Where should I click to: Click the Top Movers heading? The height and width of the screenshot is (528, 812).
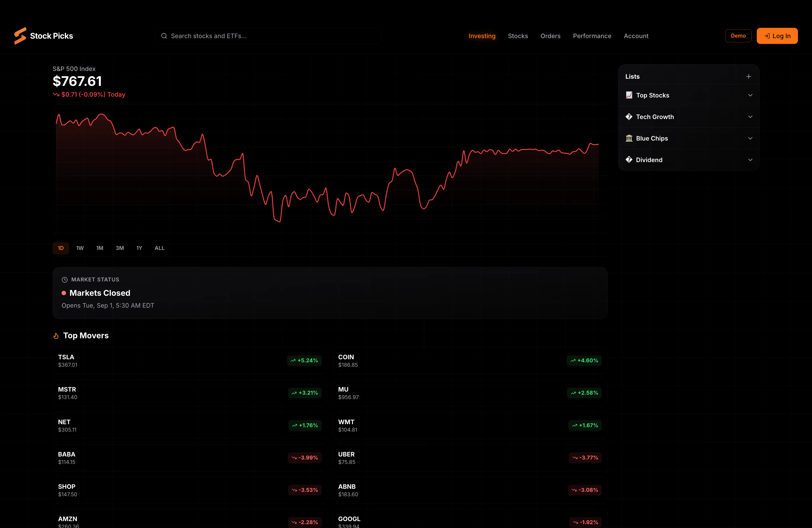pos(86,336)
